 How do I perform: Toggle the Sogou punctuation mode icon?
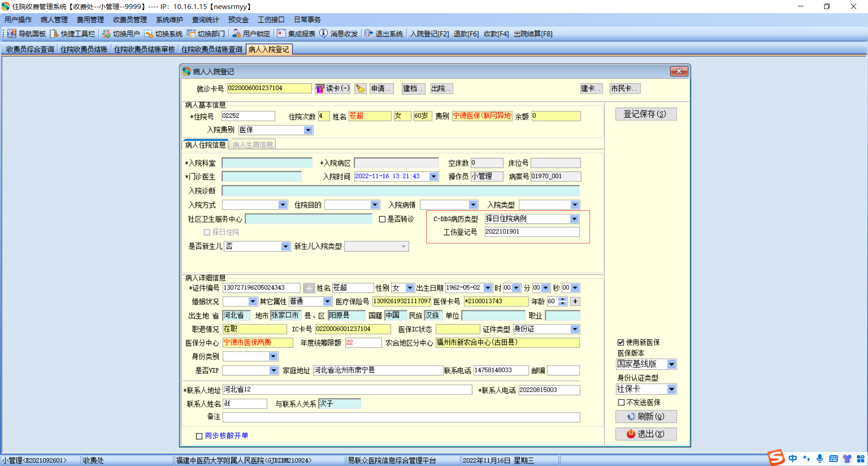coord(807,459)
